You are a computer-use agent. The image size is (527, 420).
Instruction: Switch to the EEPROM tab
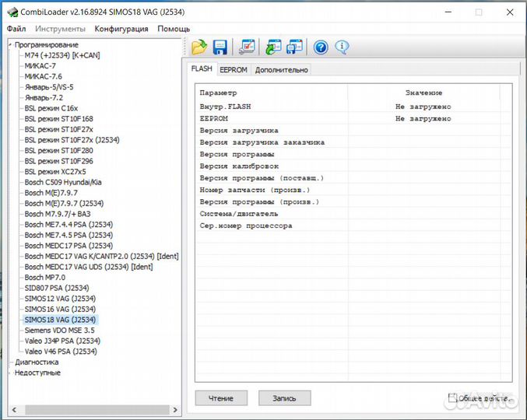click(233, 69)
